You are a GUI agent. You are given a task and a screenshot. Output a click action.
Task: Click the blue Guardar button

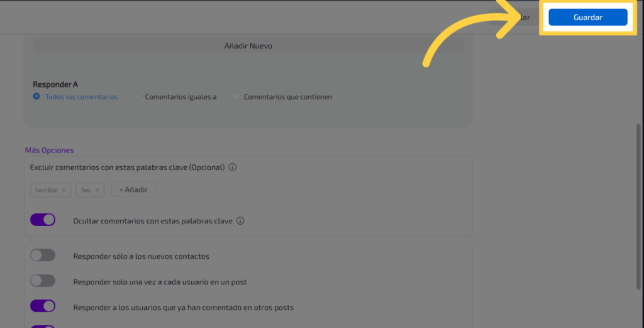click(587, 18)
